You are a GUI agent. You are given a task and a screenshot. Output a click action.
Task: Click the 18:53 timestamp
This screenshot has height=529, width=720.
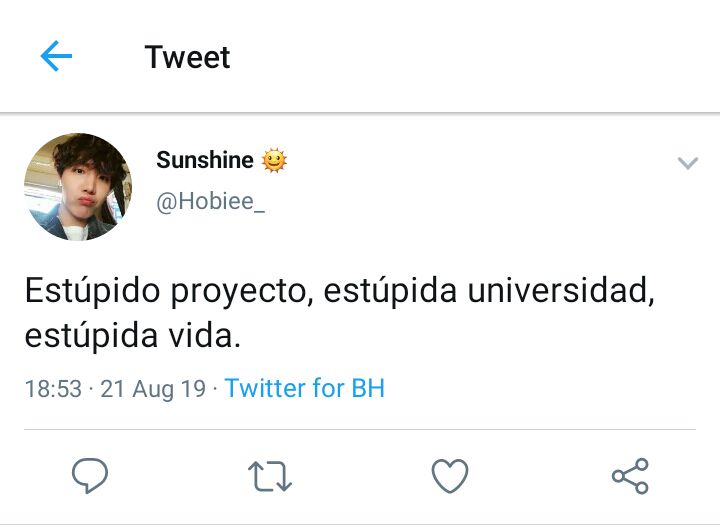pos(53,388)
